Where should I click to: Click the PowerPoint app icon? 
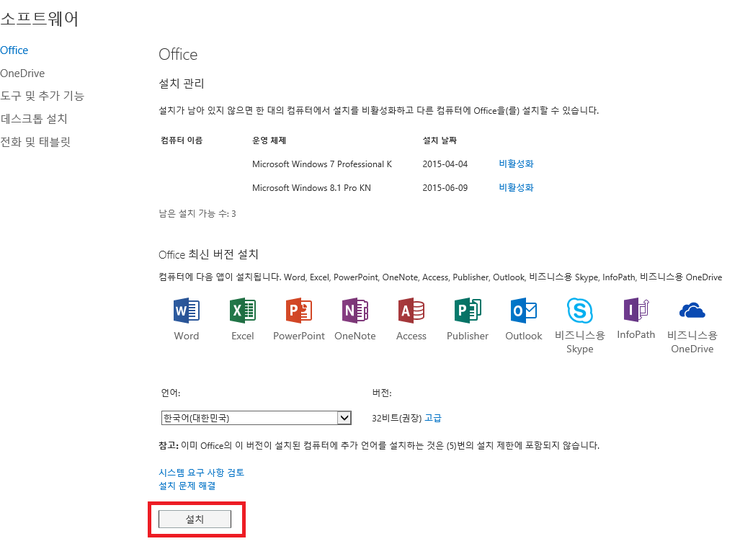[299, 311]
